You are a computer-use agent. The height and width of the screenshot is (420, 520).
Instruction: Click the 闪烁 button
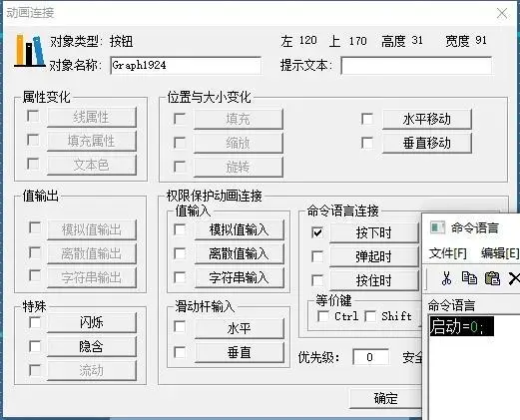click(92, 322)
